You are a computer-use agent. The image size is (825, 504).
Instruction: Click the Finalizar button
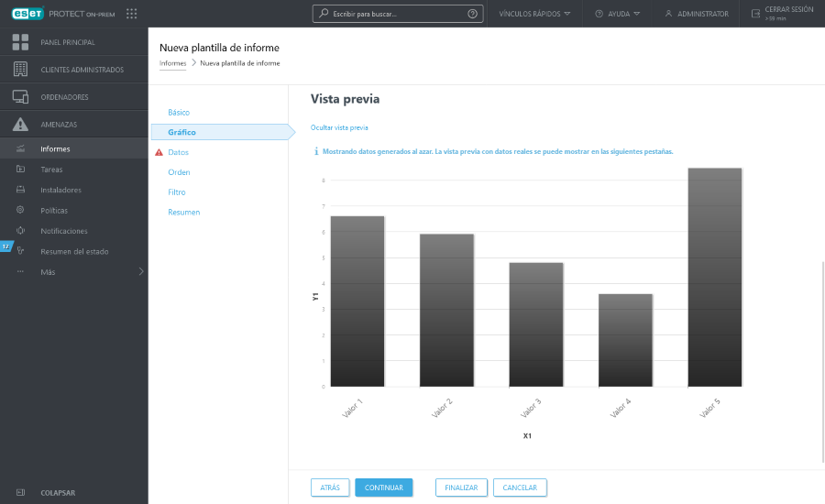click(461, 488)
